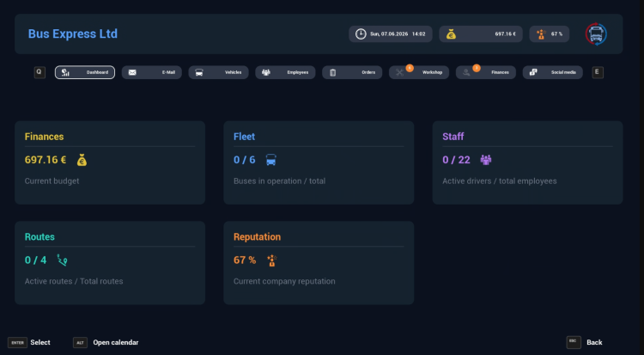Go to the Employees tab

click(x=285, y=73)
